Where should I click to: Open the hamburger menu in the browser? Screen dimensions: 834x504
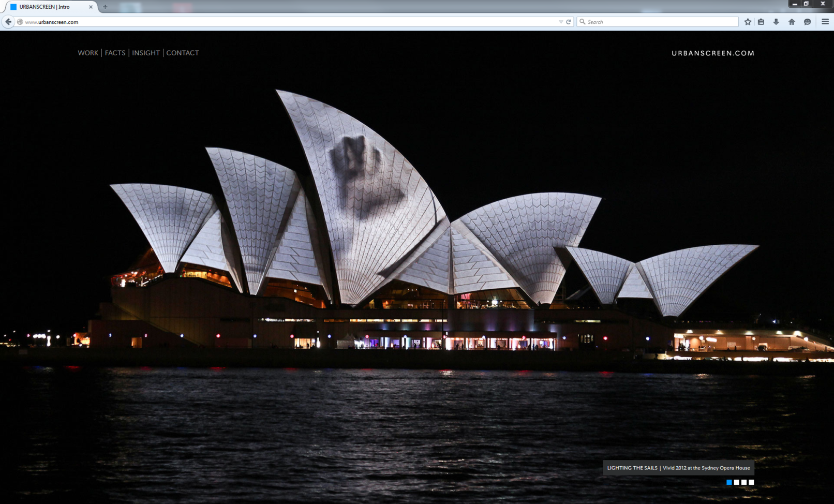[825, 22]
